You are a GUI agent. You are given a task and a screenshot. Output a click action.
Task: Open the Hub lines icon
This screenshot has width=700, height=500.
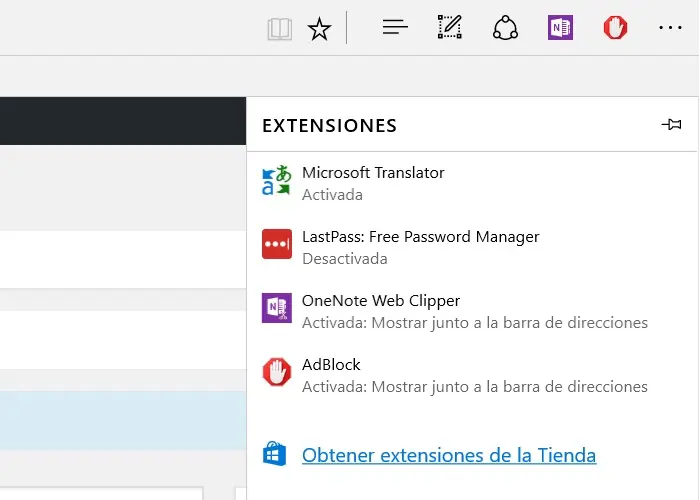[395, 27]
